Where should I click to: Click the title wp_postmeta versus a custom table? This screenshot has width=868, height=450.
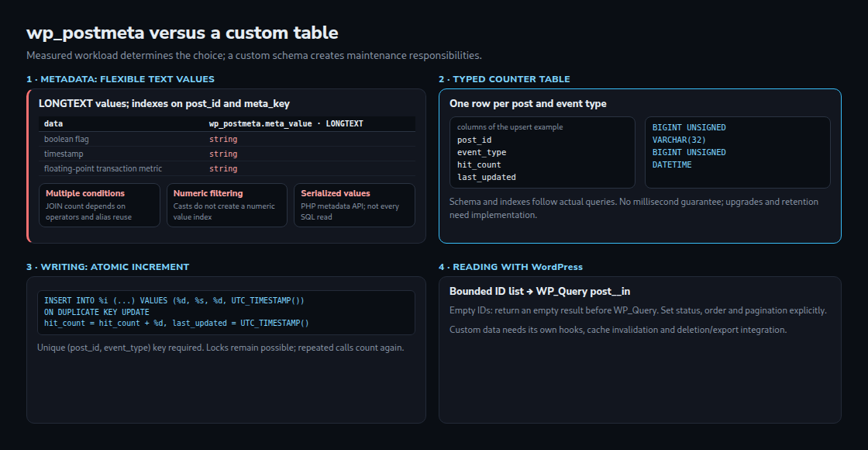(x=182, y=33)
